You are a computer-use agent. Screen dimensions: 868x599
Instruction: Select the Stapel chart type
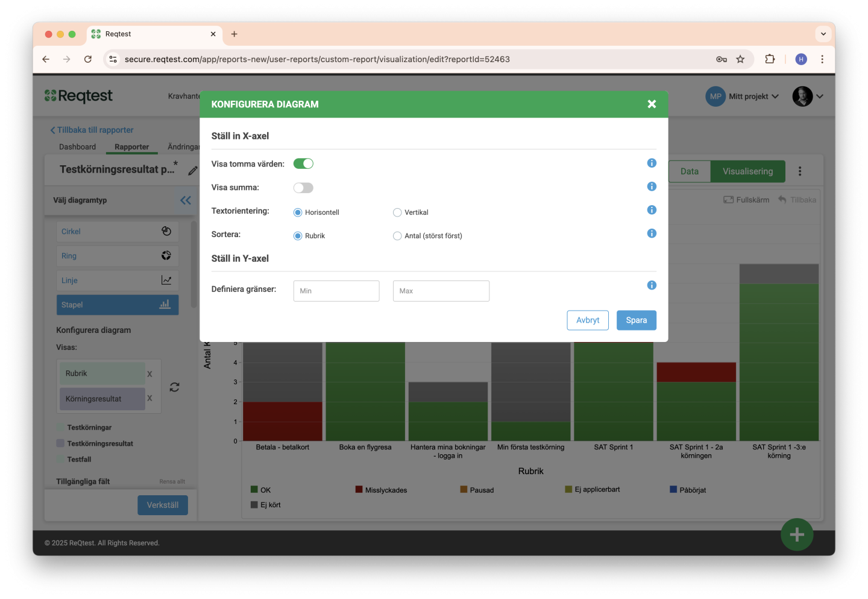click(118, 305)
